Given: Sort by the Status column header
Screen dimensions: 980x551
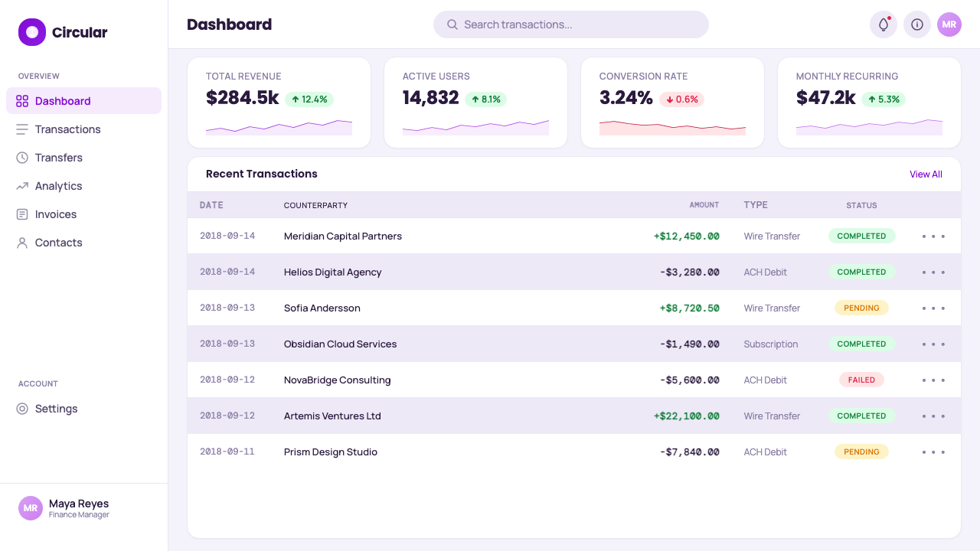Looking at the screenshot, I should (861, 205).
